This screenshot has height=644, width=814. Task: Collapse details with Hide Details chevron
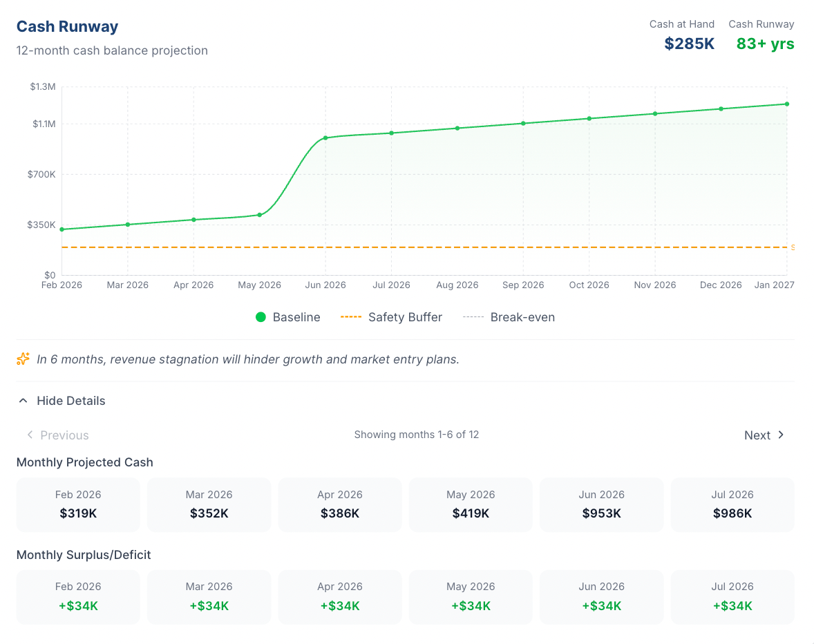[x=23, y=401]
